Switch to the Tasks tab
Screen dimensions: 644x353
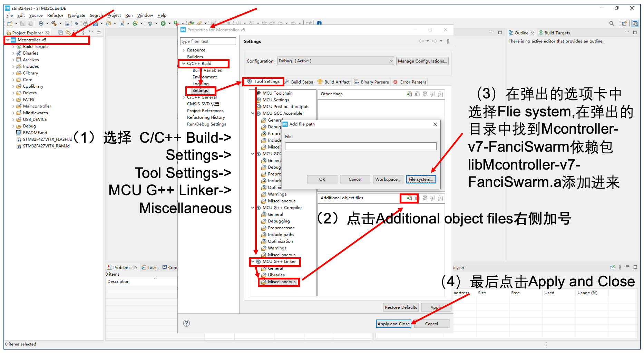pyautogui.click(x=150, y=267)
